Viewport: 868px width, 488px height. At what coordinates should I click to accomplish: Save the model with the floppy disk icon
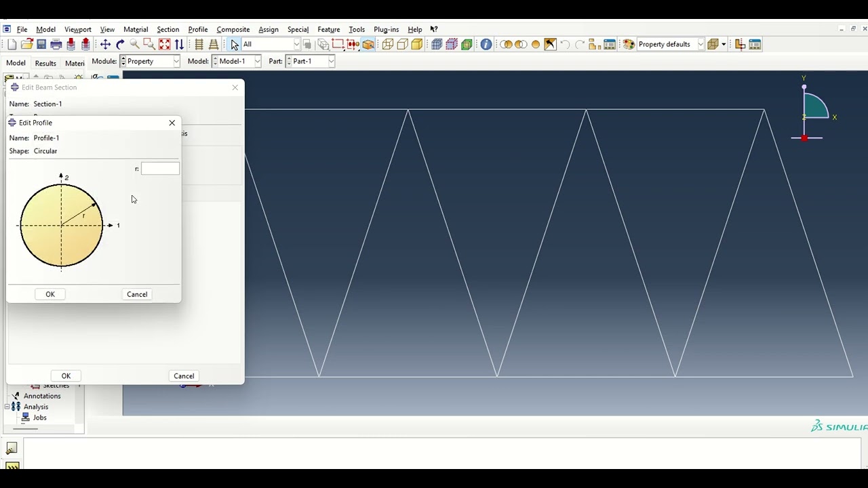point(41,45)
